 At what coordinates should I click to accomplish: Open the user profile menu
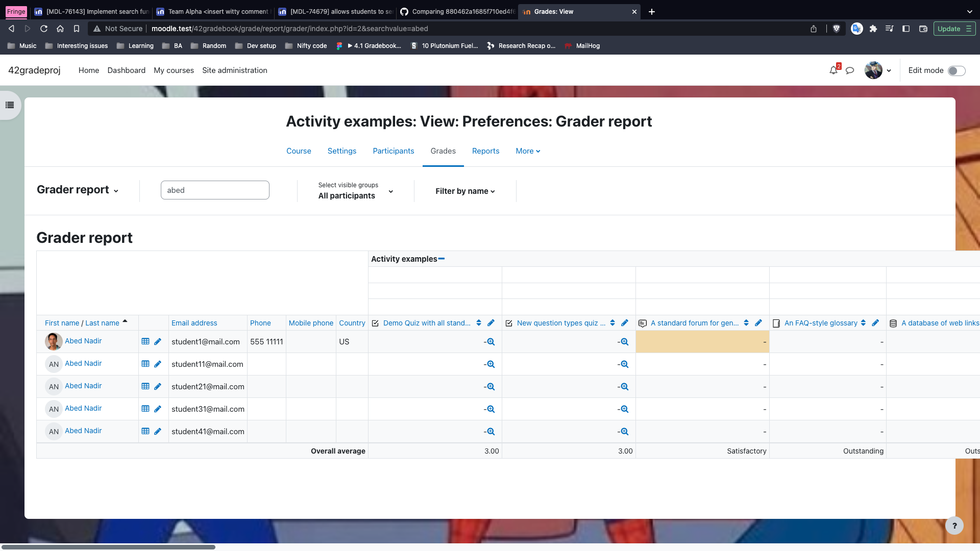coord(878,70)
